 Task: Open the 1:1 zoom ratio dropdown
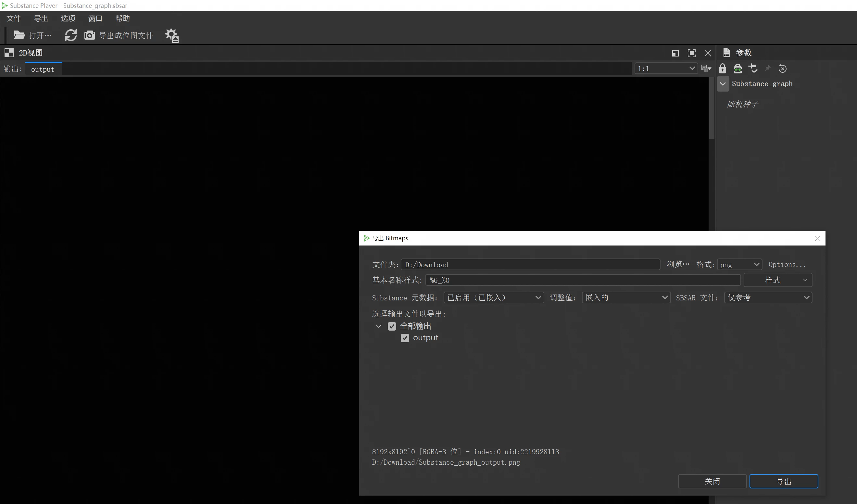click(x=666, y=69)
